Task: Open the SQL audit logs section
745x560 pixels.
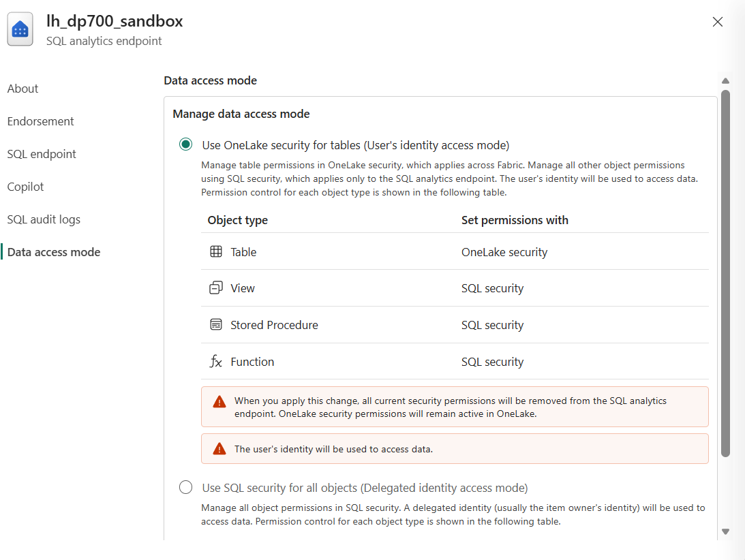Action: (x=44, y=220)
